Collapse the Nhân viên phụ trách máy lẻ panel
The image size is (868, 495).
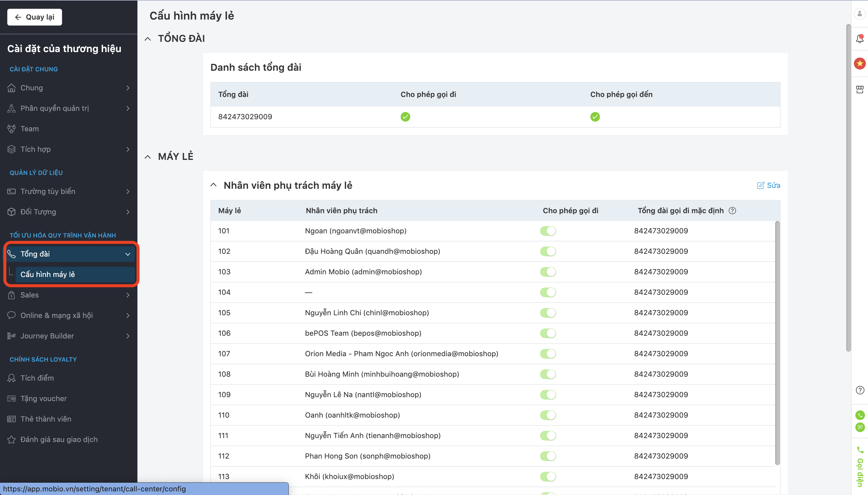point(213,185)
